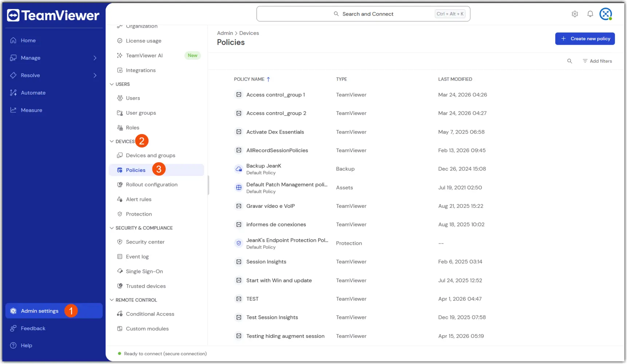The width and height of the screenshot is (627, 364).
Task: Click the Backup JeanK cloud icon
Action: [238, 169]
